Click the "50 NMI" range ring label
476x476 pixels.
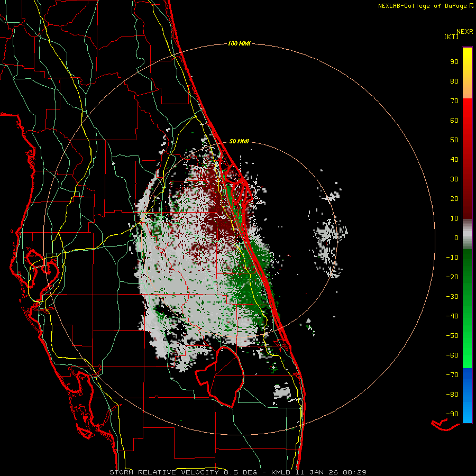pyautogui.click(x=239, y=141)
